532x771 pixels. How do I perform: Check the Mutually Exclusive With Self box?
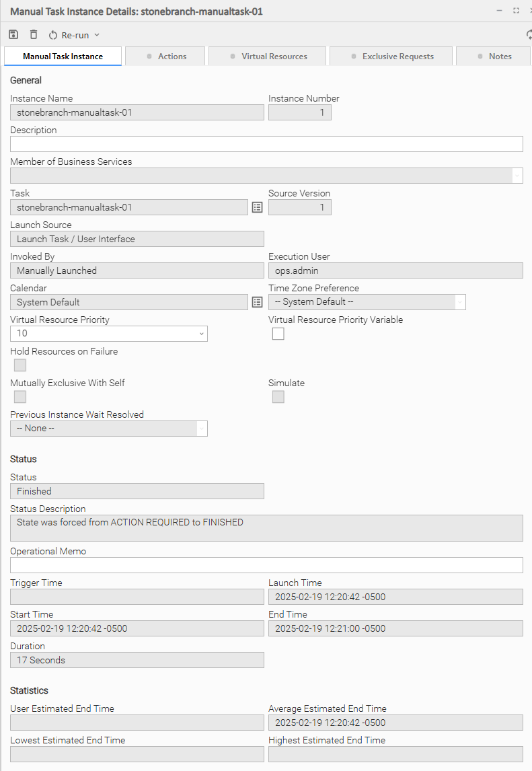pyautogui.click(x=20, y=397)
